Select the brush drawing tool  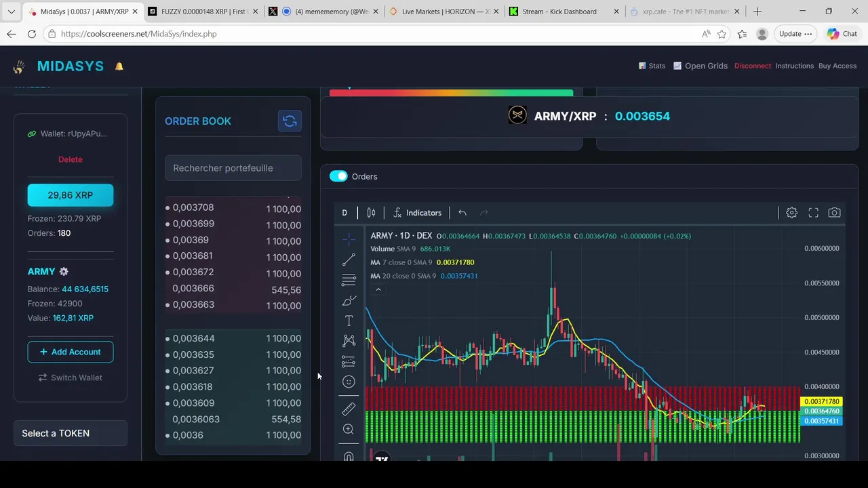point(349,300)
